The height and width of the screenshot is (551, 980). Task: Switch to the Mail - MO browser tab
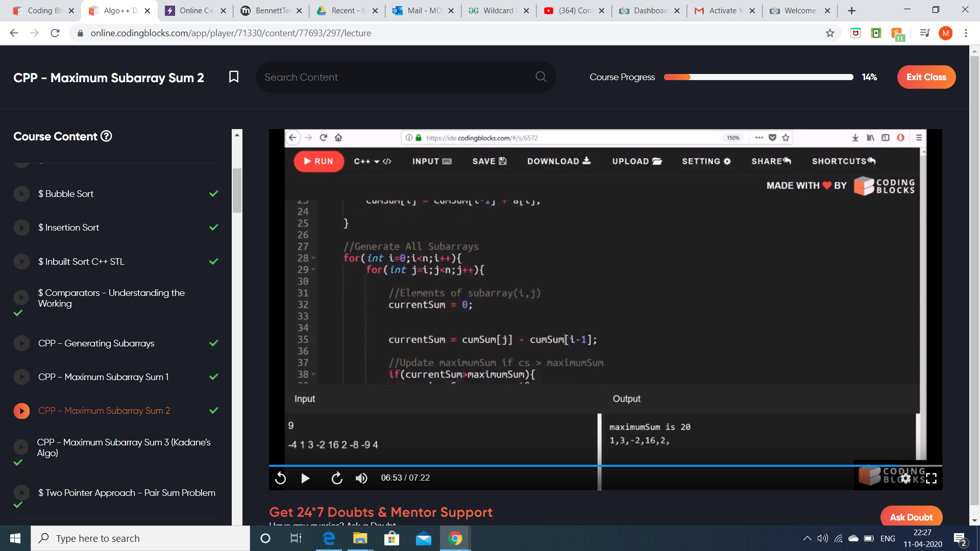[x=423, y=11]
